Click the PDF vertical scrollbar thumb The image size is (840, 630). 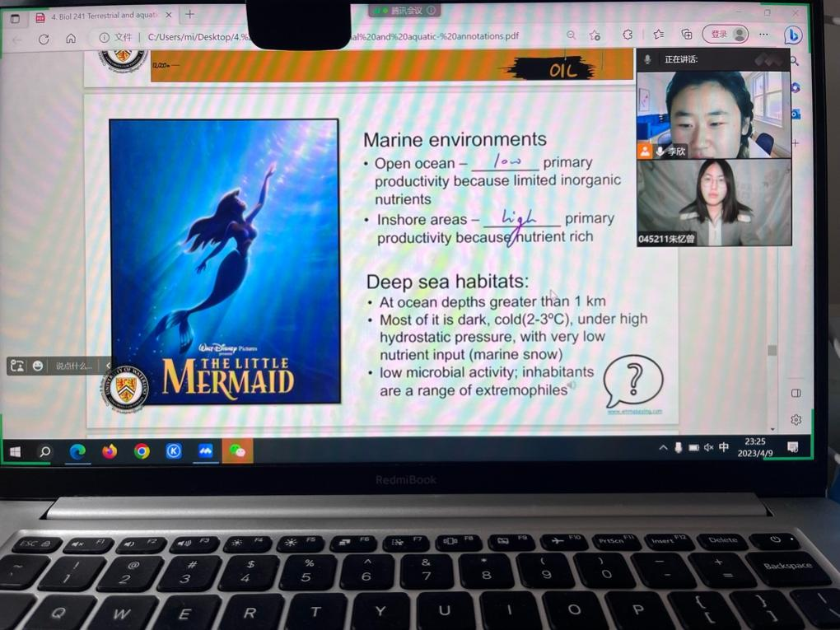(x=772, y=350)
